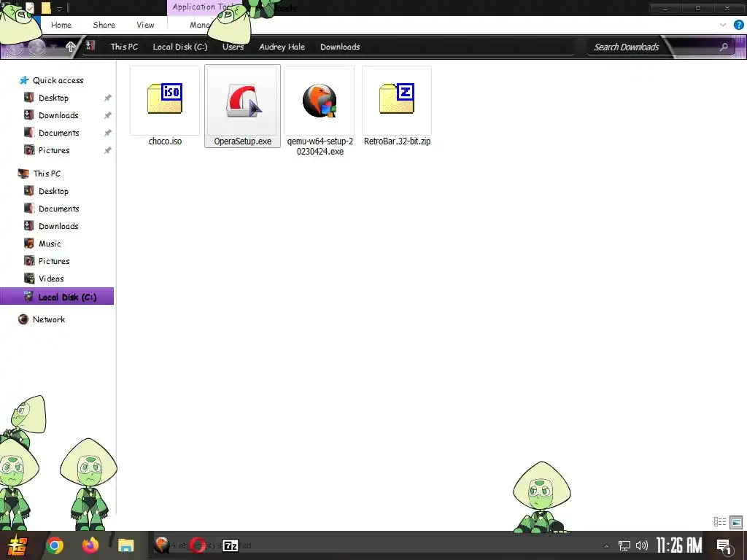Open Documents under This PC
747x560 pixels.
coord(58,209)
